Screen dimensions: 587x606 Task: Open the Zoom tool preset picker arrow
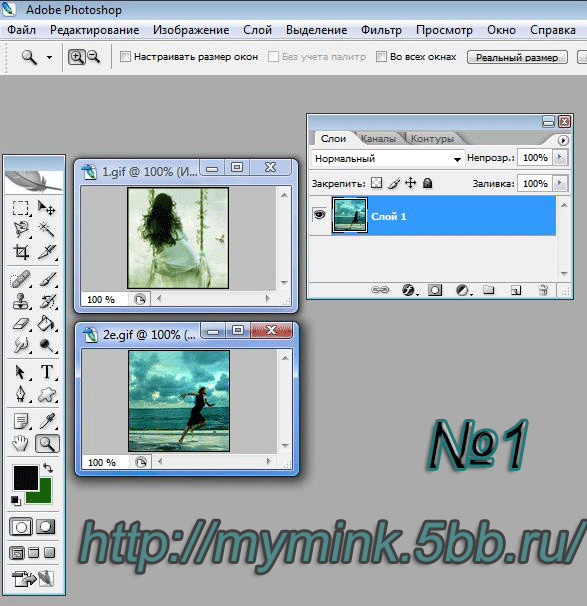click(x=49, y=58)
